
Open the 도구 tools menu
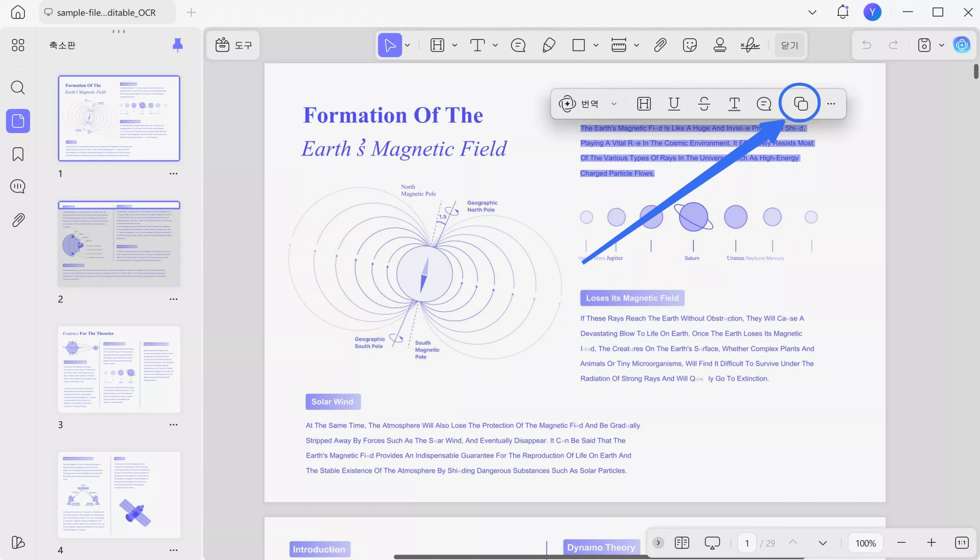[x=234, y=46]
